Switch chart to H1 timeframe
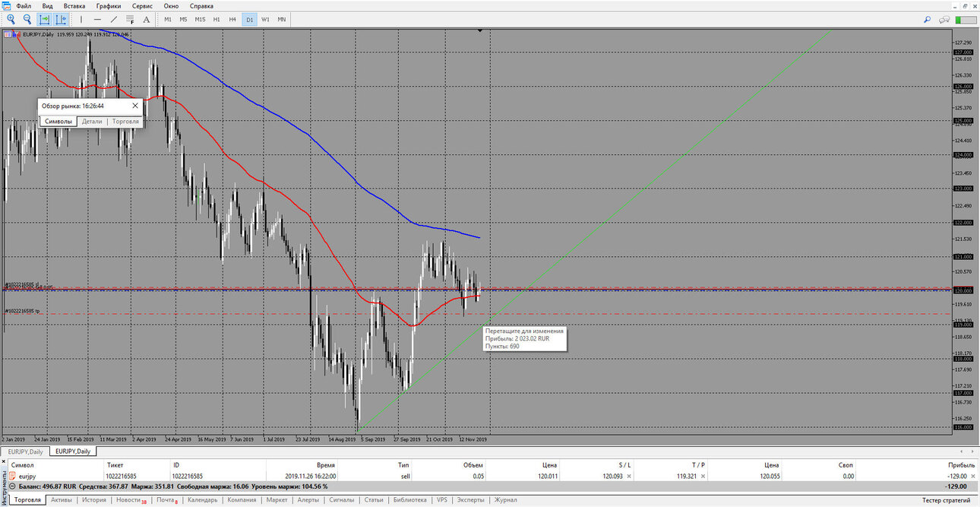The image size is (980, 507). (217, 19)
